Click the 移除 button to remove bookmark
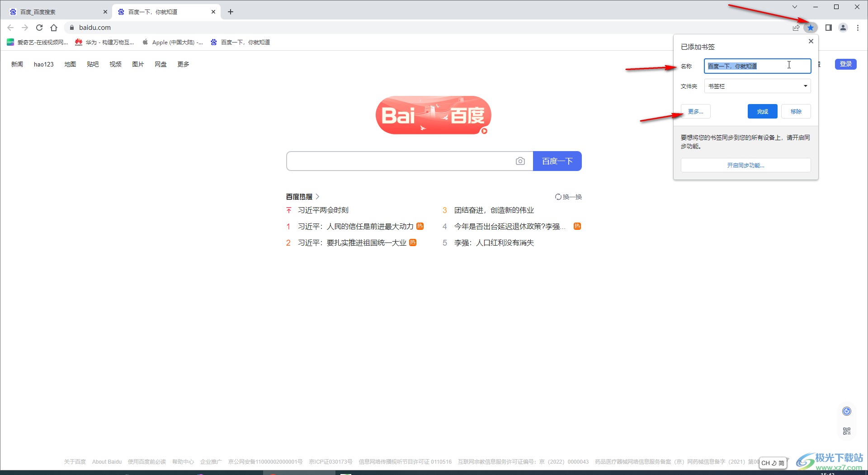 point(796,111)
